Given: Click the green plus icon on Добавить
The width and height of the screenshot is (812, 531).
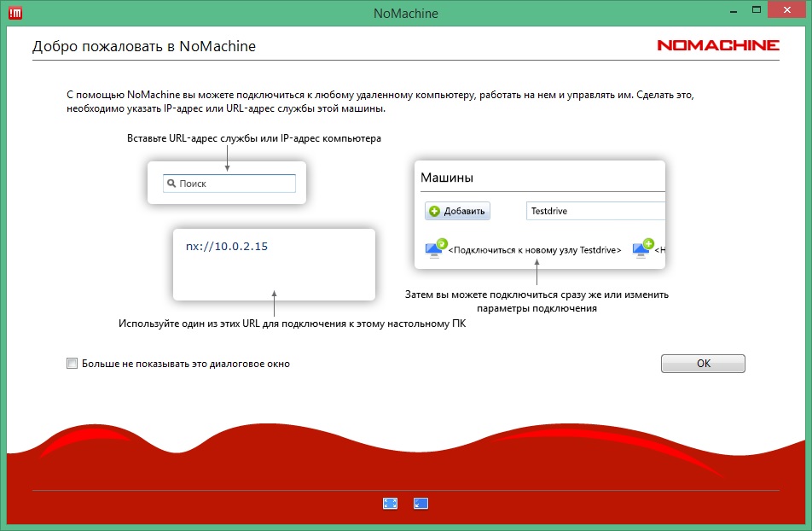Looking at the screenshot, I should pyautogui.click(x=435, y=212).
